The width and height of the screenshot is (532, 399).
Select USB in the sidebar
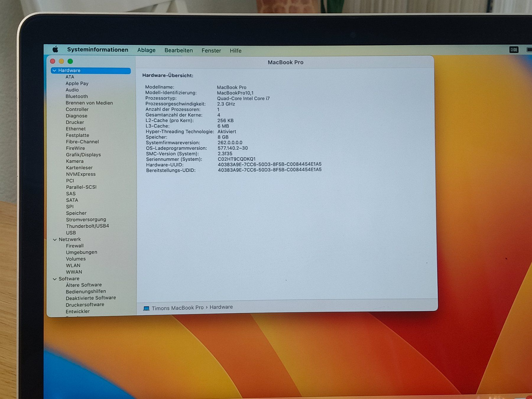pos(71,233)
